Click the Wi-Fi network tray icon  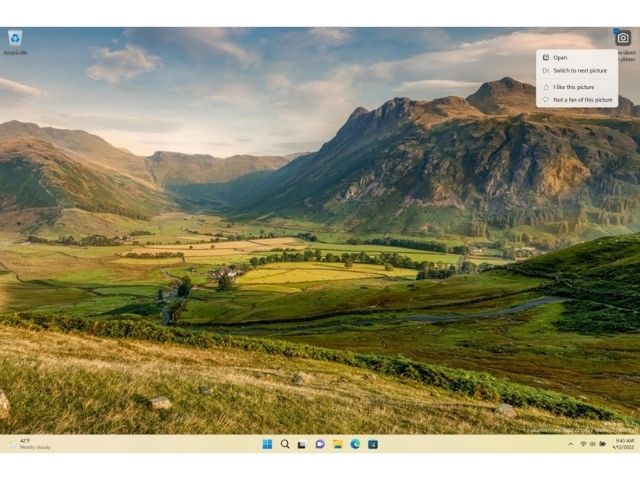click(x=583, y=444)
